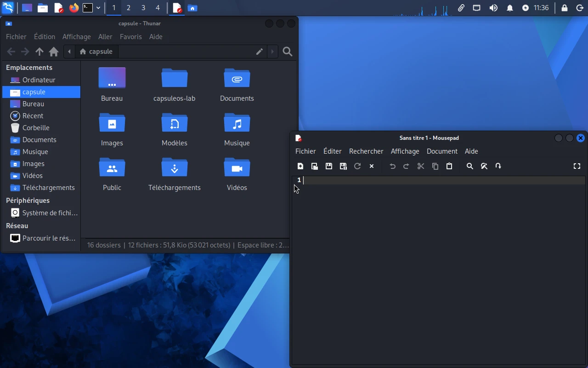Open the Kali applications menu
Screen dimensions: 588x368
[x=8, y=8]
